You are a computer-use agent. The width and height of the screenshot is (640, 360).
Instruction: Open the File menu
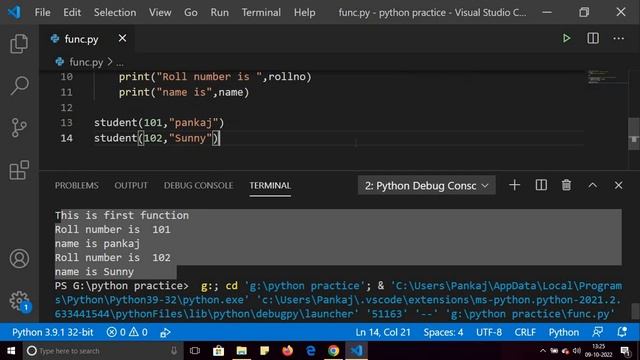point(42,12)
